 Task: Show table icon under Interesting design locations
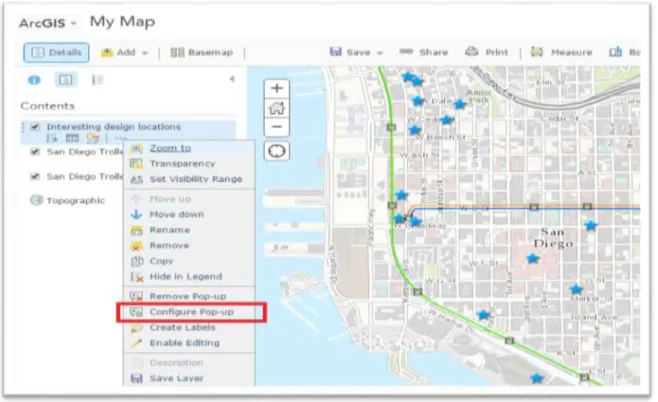tap(72, 138)
